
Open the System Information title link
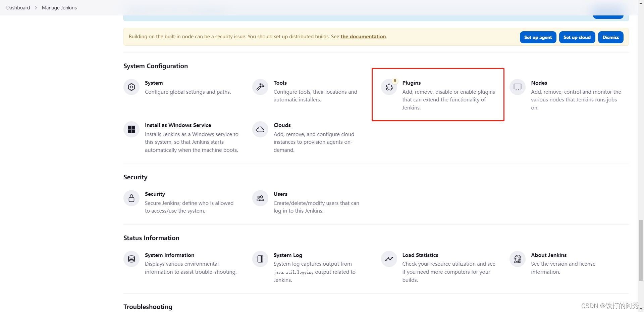[169, 255]
